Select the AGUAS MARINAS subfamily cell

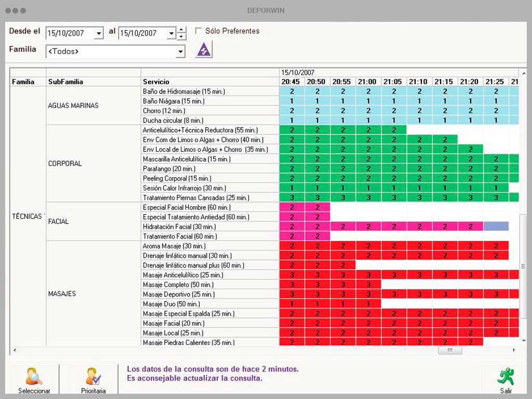click(94, 105)
